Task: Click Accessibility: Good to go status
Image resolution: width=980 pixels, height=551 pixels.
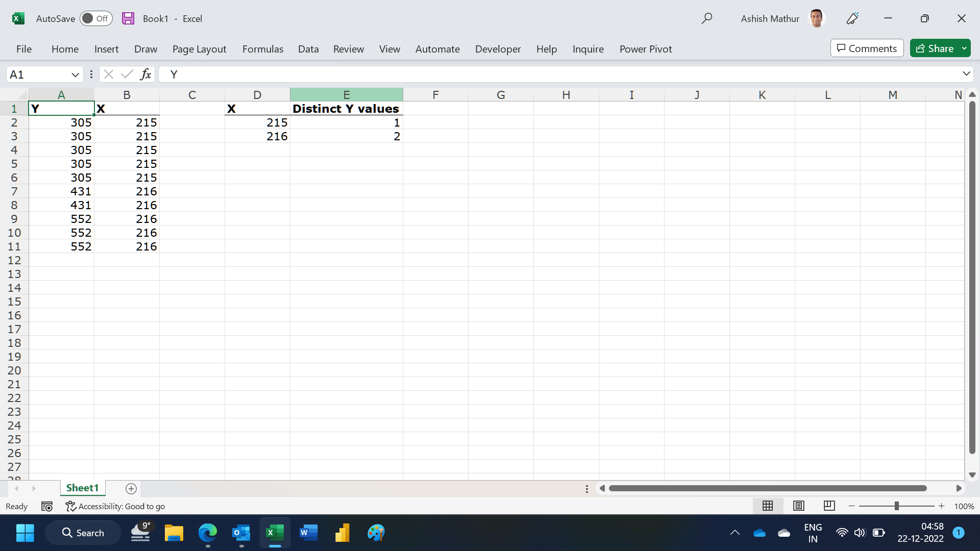Action: [x=115, y=506]
